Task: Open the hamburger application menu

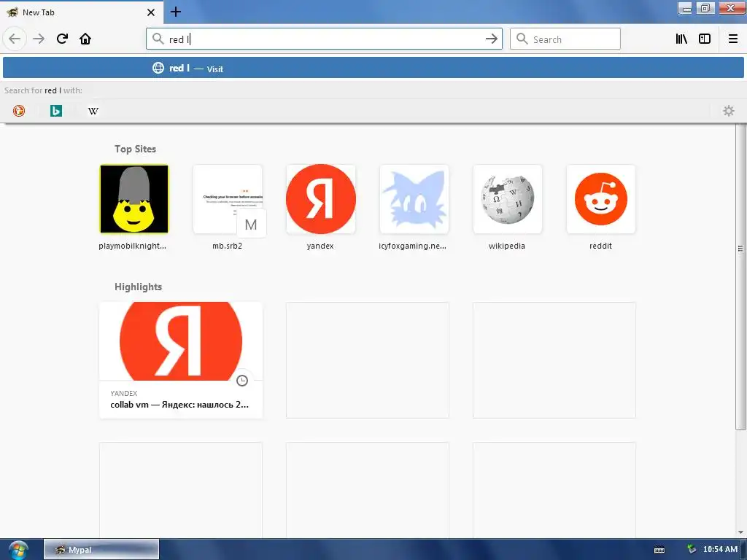Action: click(x=733, y=39)
